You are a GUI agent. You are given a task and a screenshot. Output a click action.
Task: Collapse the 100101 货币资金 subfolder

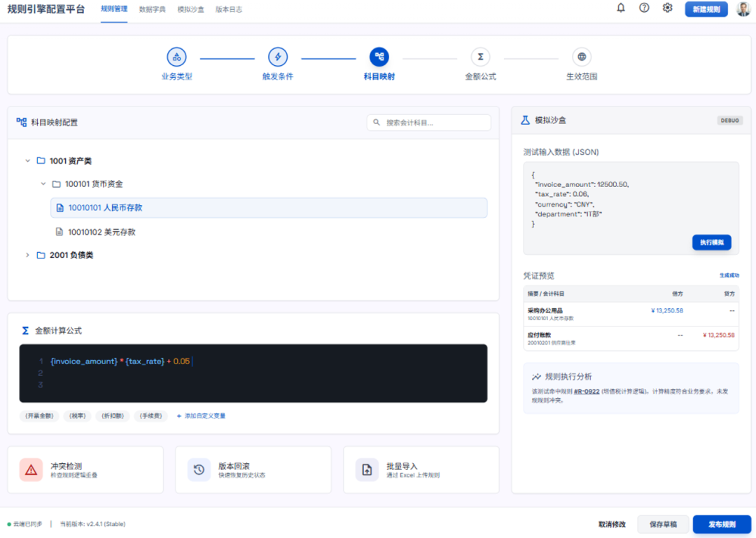click(43, 184)
